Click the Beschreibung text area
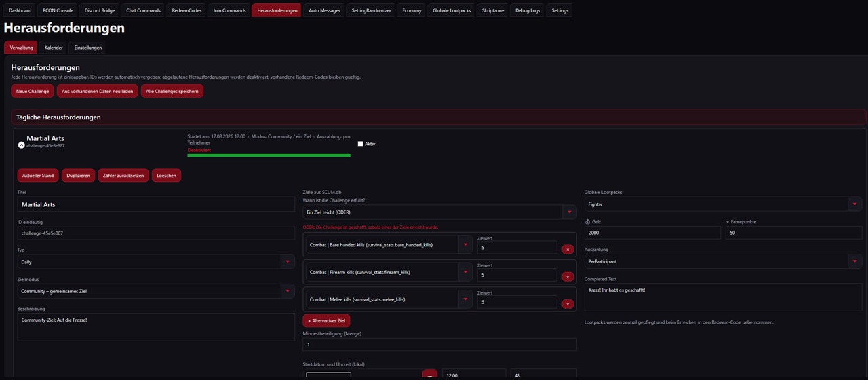Viewport: 868px width, 380px height. pos(156,326)
